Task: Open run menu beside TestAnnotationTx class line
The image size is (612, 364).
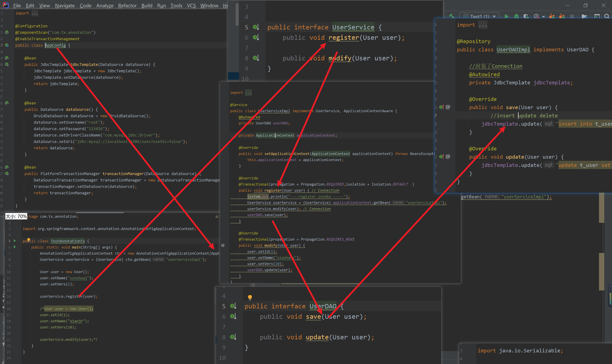Action: click(x=15, y=241)
